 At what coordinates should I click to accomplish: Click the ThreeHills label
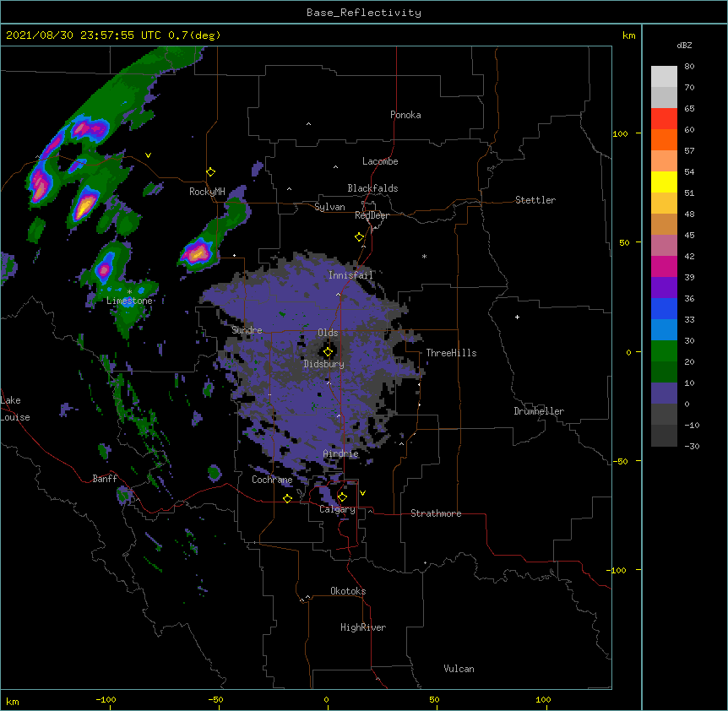(451, 353)
